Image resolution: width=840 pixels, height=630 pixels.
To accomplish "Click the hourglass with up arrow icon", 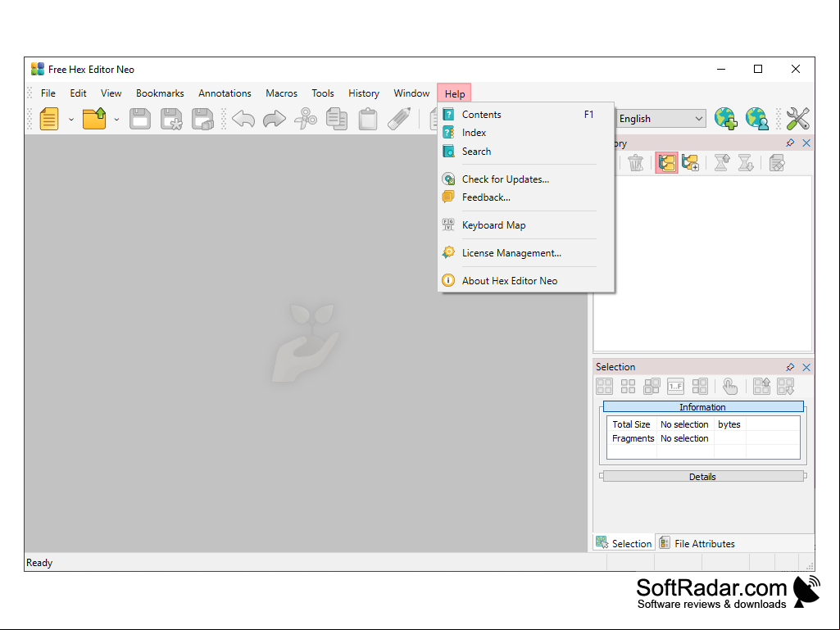I will pyautogui.click(x=722, y=163).
